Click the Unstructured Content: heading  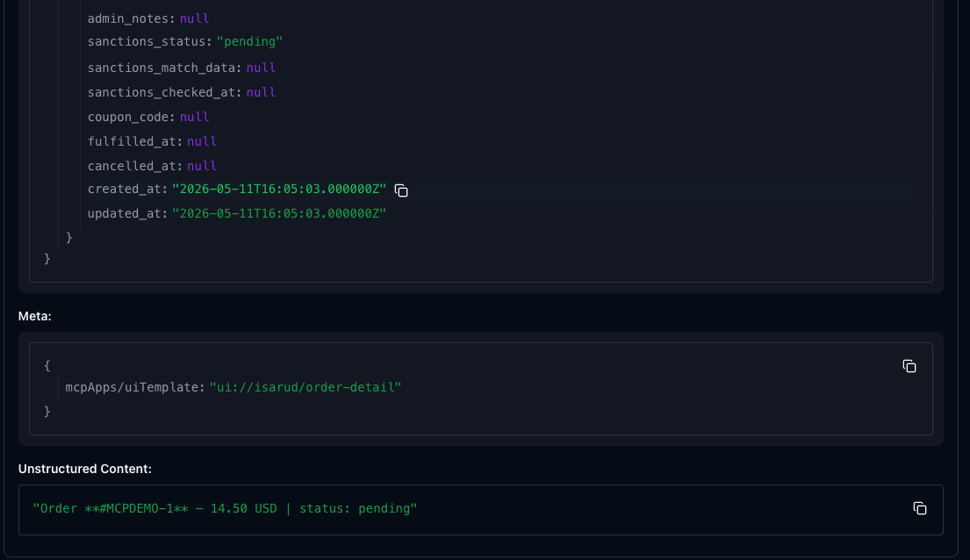(x=85, y=469)
